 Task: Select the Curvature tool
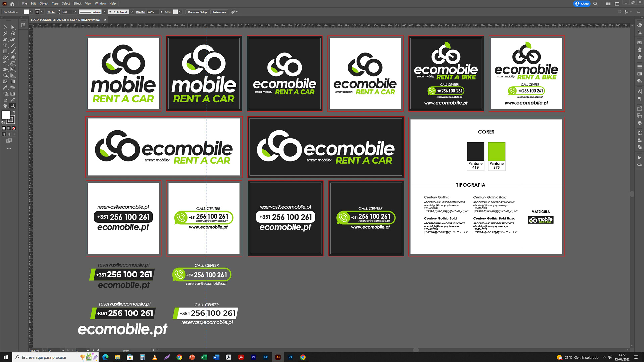pos(13,40)
